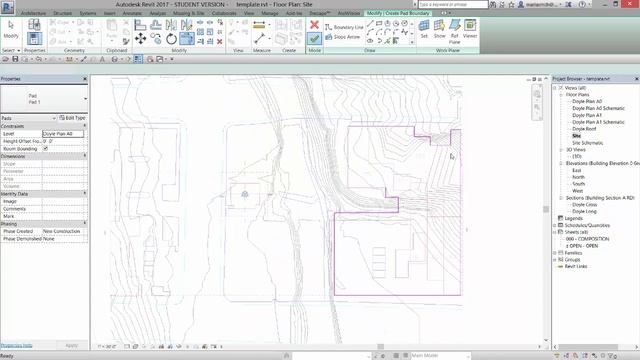This screenshot has height=360, width=640.
Task: Expand the Families tree node
Action: (x=555, y=253)
